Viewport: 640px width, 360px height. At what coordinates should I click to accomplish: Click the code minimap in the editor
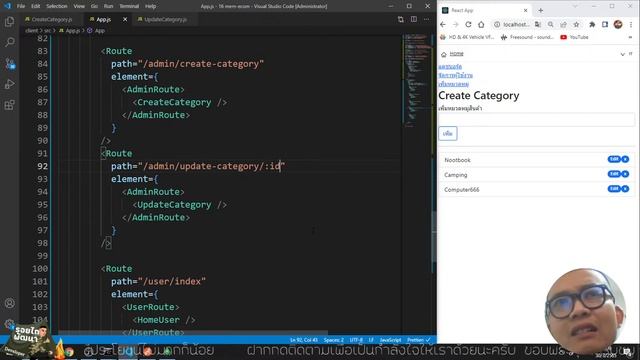[417, 82]
